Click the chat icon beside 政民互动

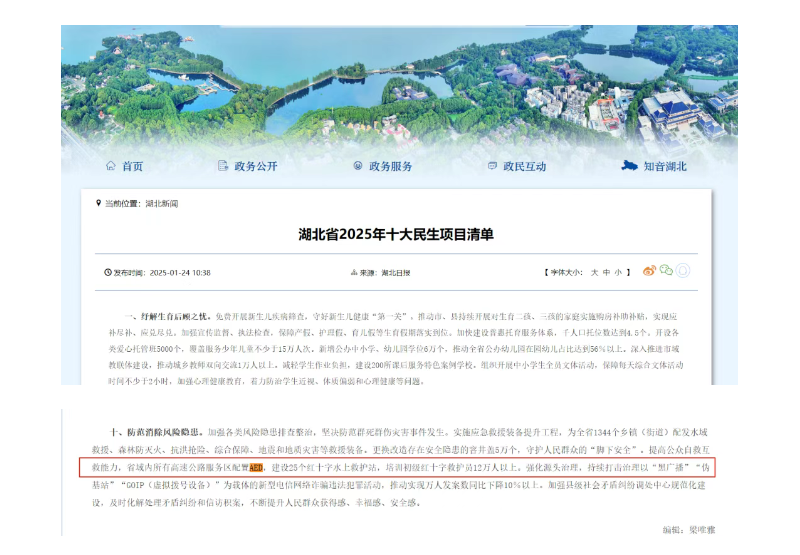[x=492, y=166]
